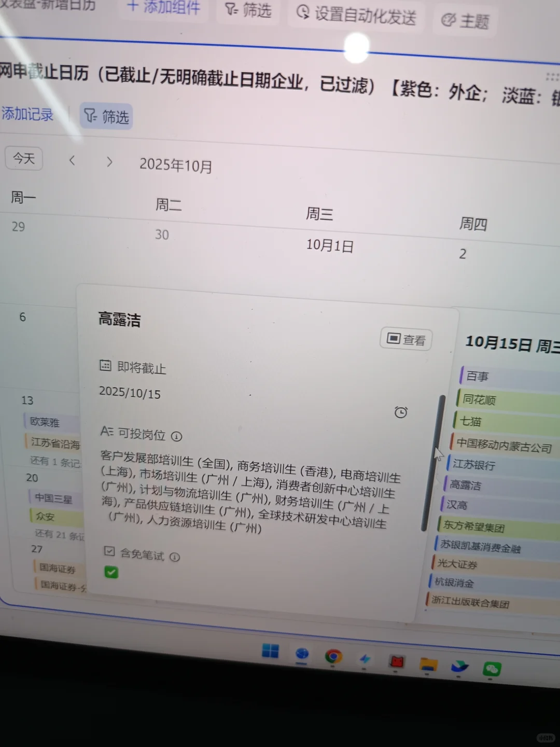Viewport: 560px width, 747px height.
Task: Click the info icon beside 含免笔试
Action: tap(175, 557)
